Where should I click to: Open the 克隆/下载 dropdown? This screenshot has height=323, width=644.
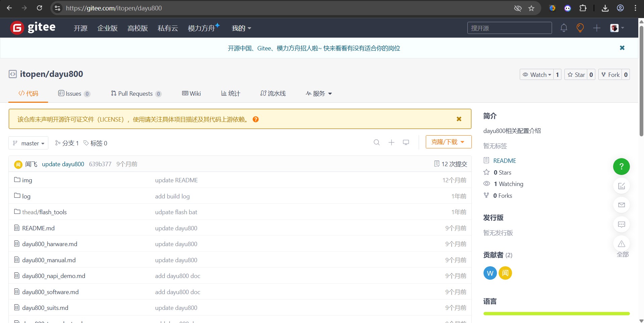point(448,142)
